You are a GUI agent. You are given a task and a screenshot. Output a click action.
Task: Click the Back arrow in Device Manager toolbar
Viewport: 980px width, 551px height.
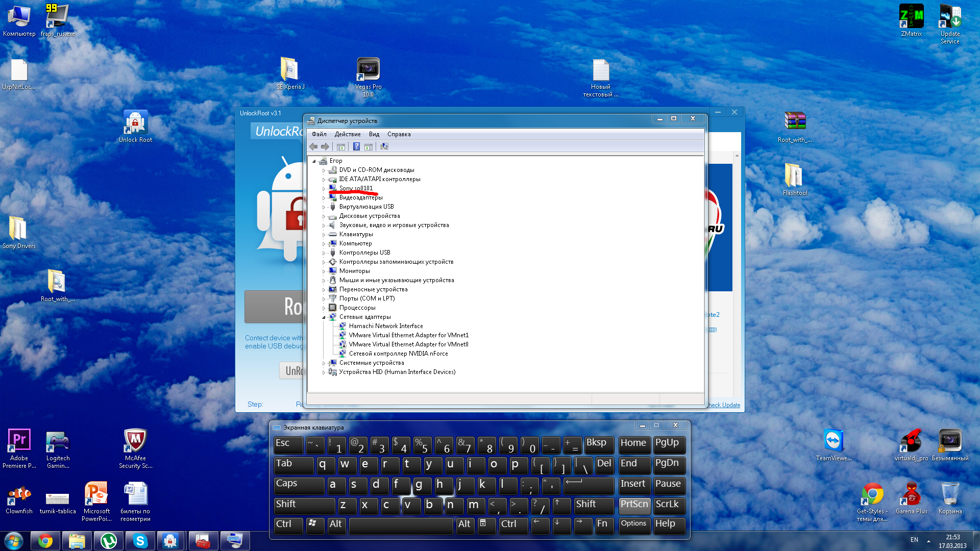pyautogui.click(x=313, y=147)
